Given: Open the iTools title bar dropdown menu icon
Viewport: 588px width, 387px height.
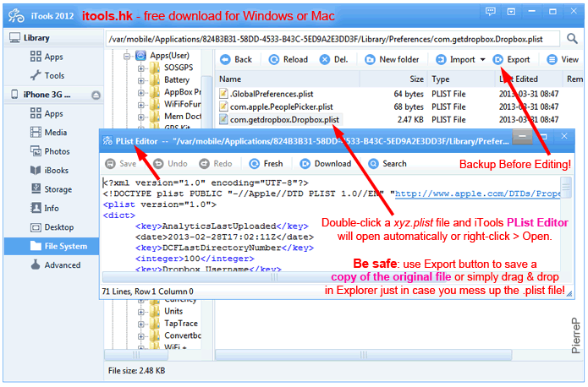Looking at the screenshot, I should 511,12.
